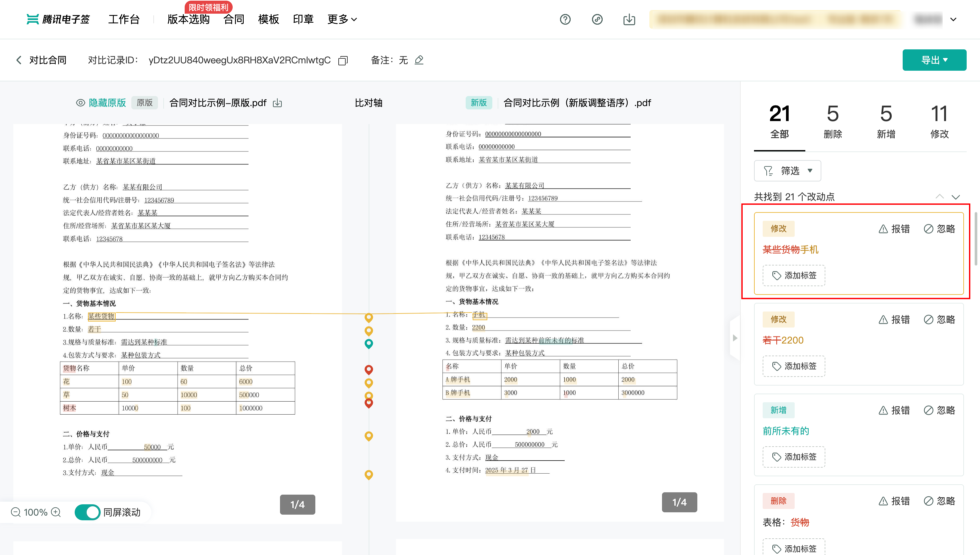
Task: Zoom in using the plus magnifier
Action: pos(56,512)
